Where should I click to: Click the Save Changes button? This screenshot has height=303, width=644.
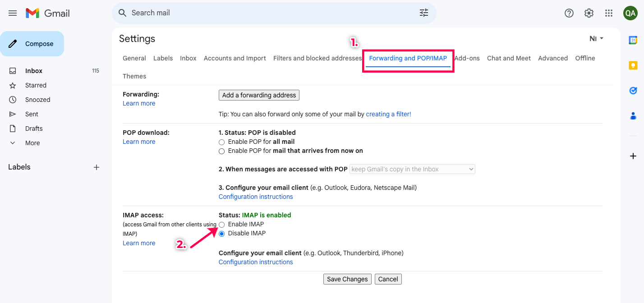[x=347, y=279]
